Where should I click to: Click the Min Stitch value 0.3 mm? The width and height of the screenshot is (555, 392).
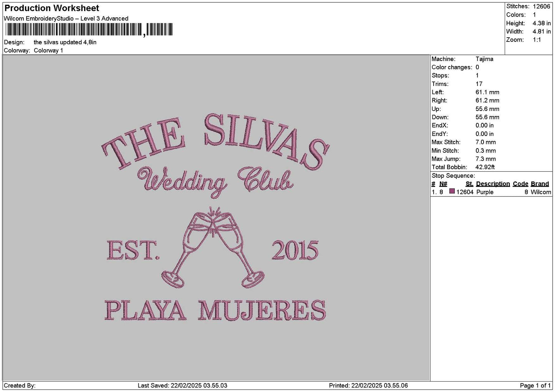tap(486, 151)
